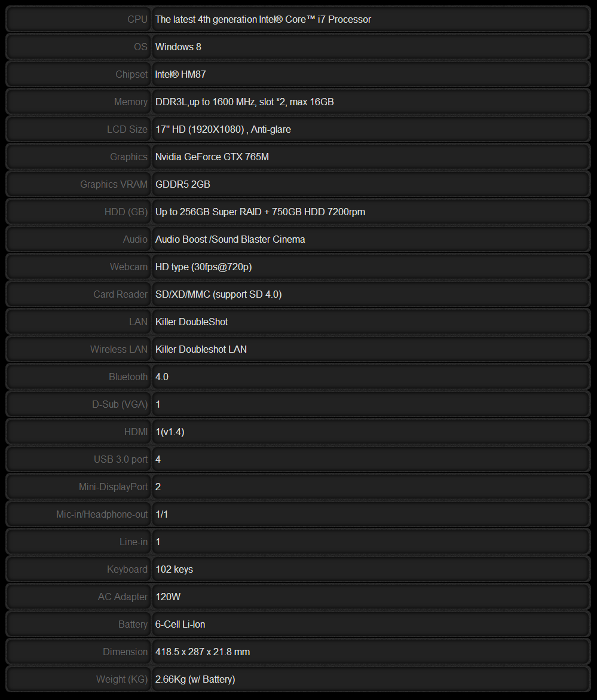The height and width of the screenshot is (700, 597).
Task: Select the Killer DoubleShot LAN value
Action: click(191, 322)
